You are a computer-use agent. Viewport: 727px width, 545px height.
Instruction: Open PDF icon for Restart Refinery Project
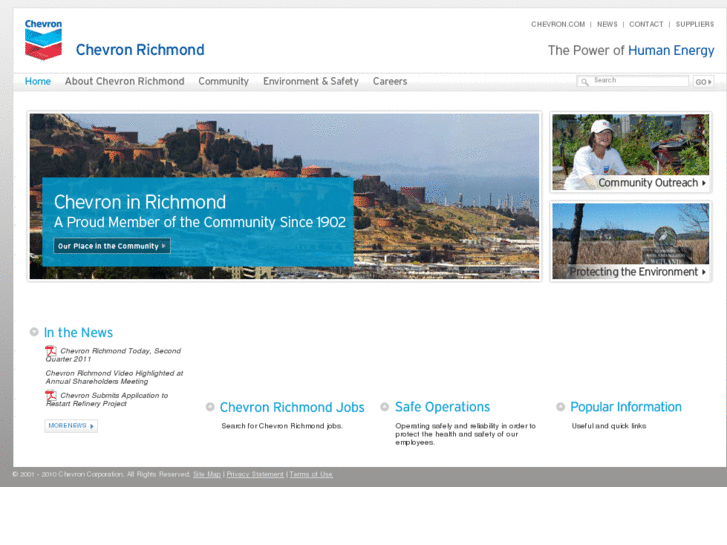tap(51, 396)
